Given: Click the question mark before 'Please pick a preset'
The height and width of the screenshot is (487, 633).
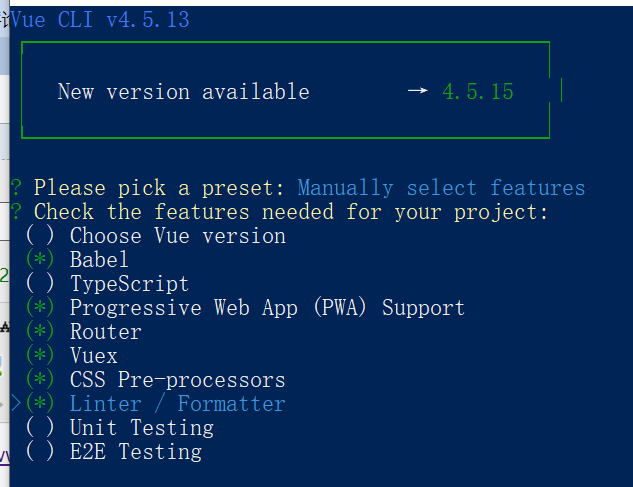Looking at the screenshot, I should [16, 188].
